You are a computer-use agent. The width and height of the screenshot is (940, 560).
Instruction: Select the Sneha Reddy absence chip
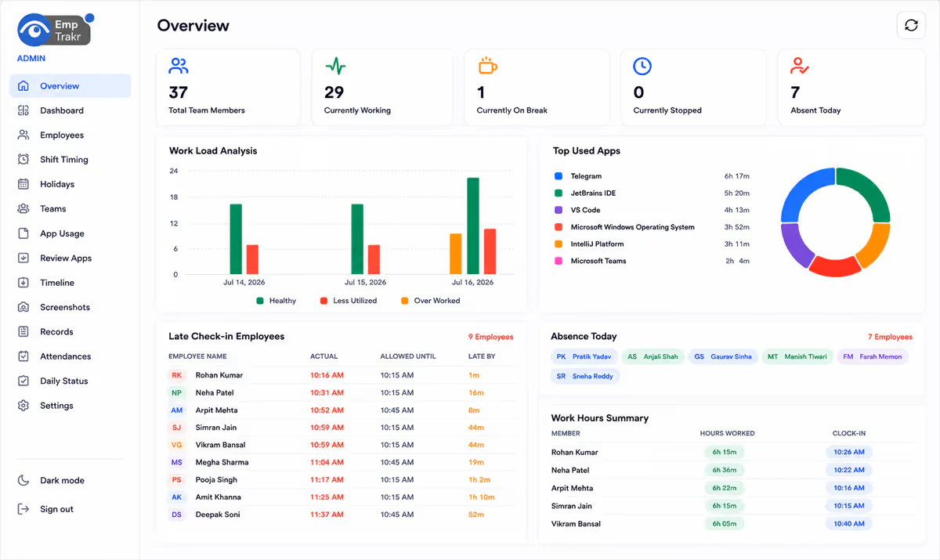click(585, 376)
